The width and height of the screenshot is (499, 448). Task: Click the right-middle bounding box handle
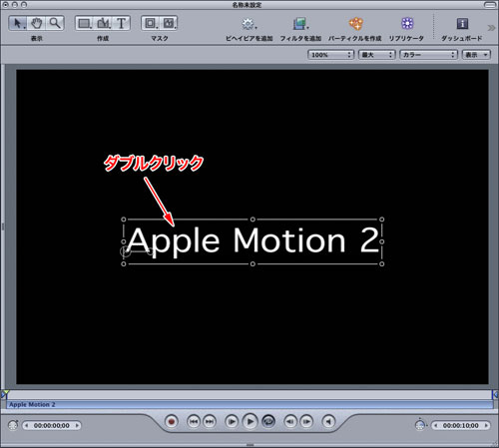382,241
